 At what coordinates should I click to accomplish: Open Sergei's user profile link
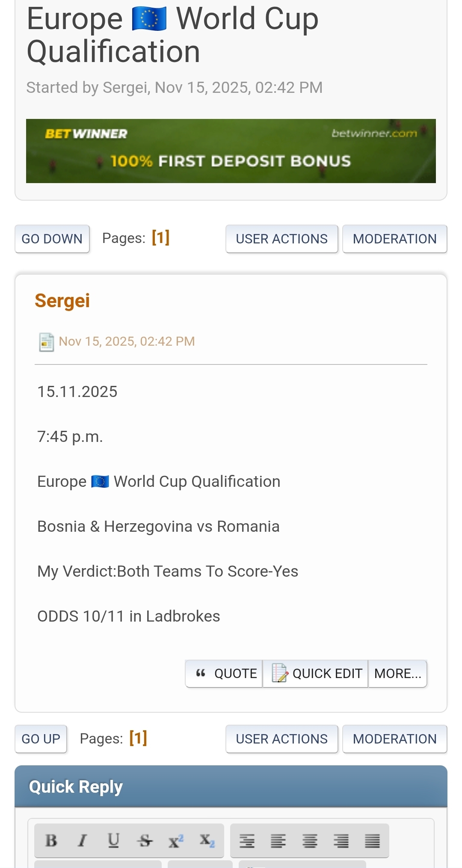62,301
